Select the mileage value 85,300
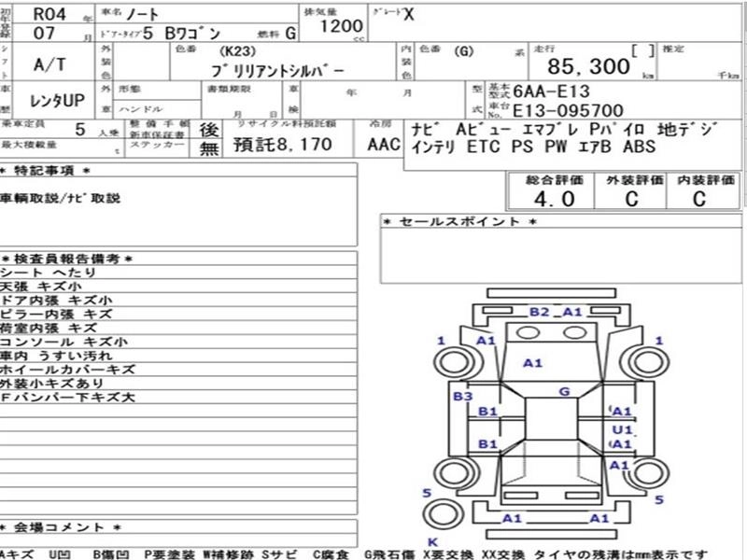The image size is (747, 560). [588, 66]
